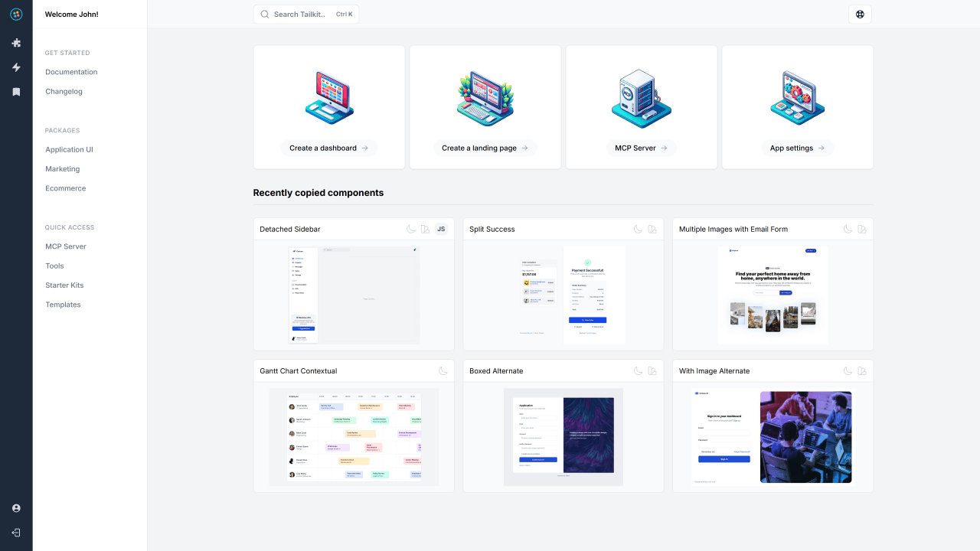Toggle dark mode on Boxed Alternate card
The width and height of the screenshot is (980, 551).
click(x=638, y=370)
